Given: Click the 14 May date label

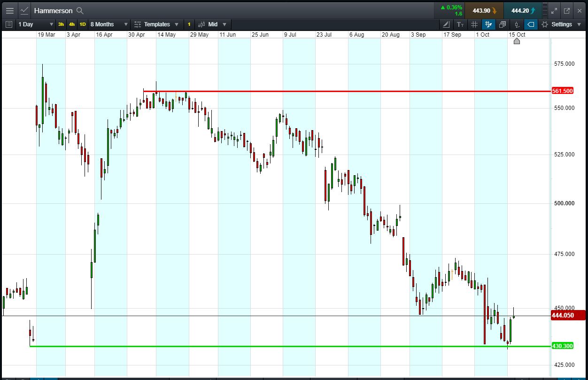Looking at the screenshot, I should 167,35.
